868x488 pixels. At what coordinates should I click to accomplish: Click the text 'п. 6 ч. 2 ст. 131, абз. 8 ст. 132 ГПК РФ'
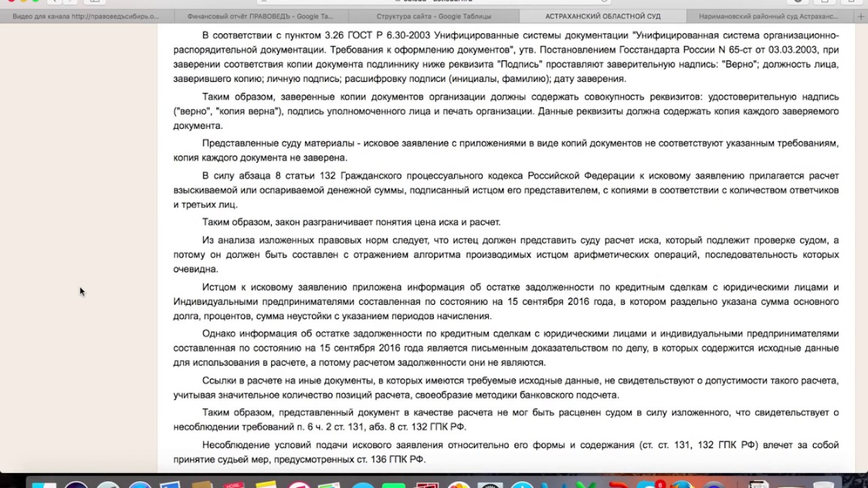tap(381, 427)
